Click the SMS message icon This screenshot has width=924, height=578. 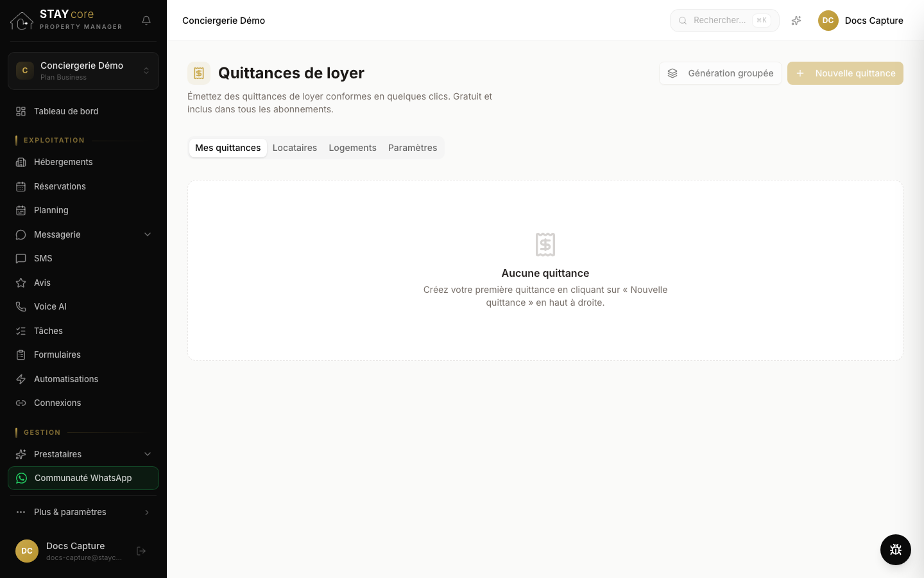tap(21, 258)
